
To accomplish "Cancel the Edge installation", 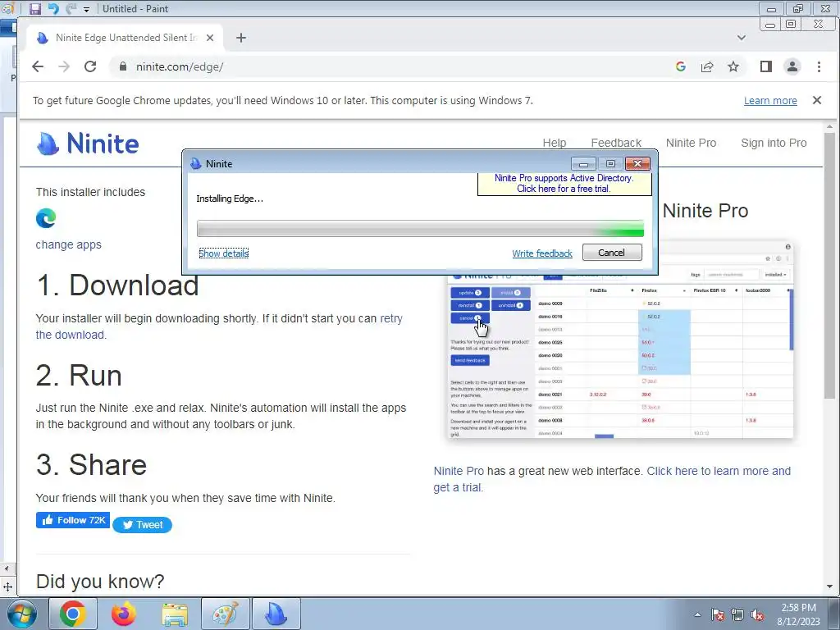I will click(612, 253).
